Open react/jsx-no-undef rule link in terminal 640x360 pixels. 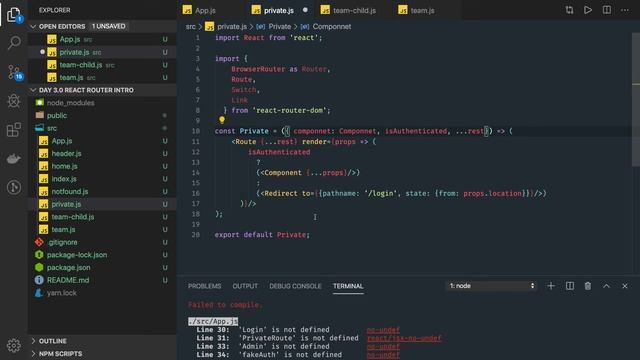click(x=404, y=338)
